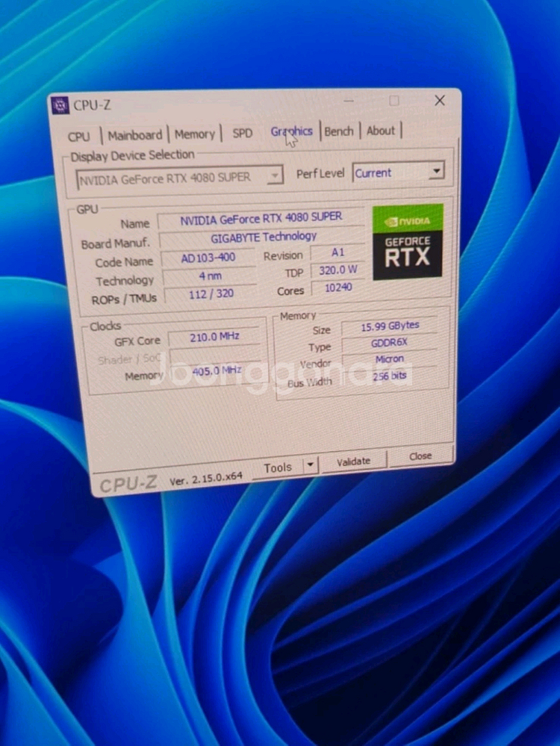
Task: Click the AD103-400 code name value
Action: (x=208, y=258)
